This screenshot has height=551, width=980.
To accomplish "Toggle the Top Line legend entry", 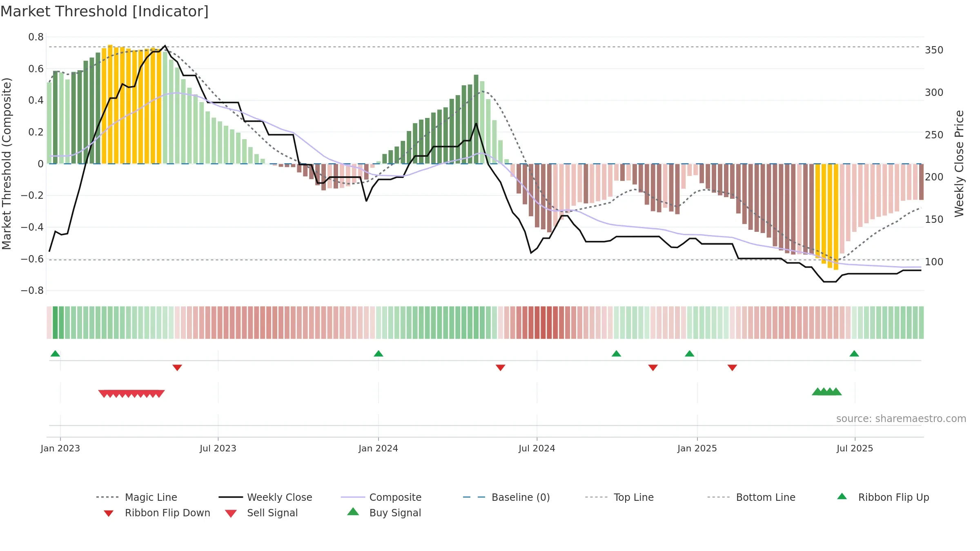I will pyautogui.click(x=619, y=497).
